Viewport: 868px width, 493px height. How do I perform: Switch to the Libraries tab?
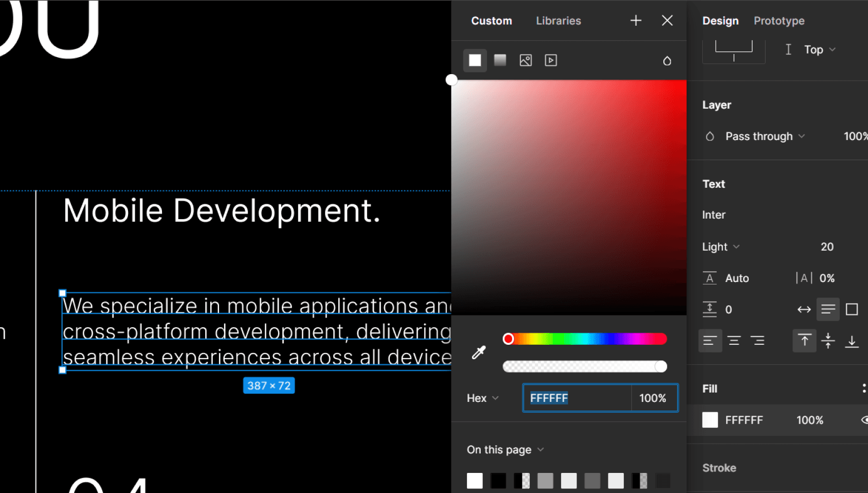coord(558,21)
